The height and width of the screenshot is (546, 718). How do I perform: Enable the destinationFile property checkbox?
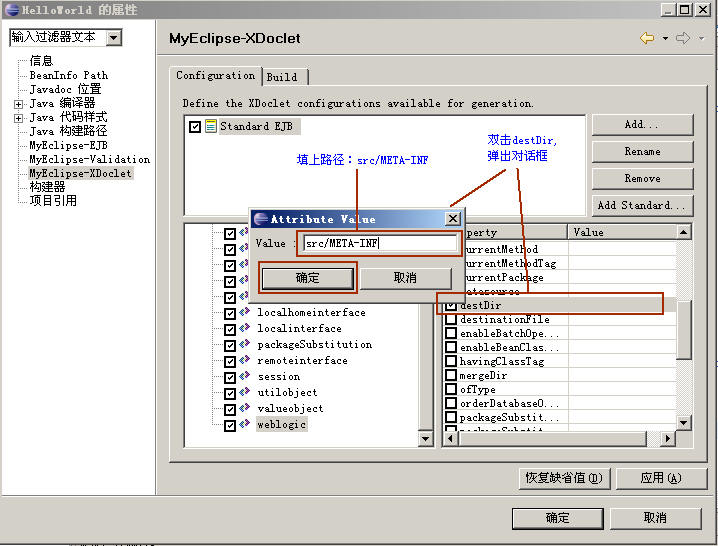pos(451,319)
